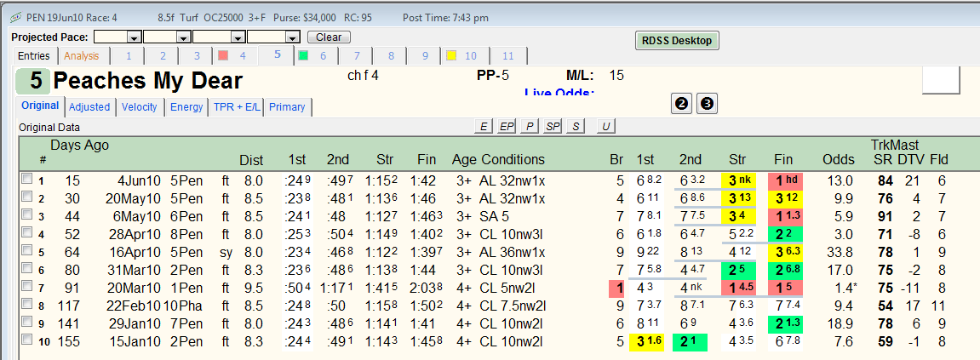Click the DTV header
980x360 pixels.
911,159
